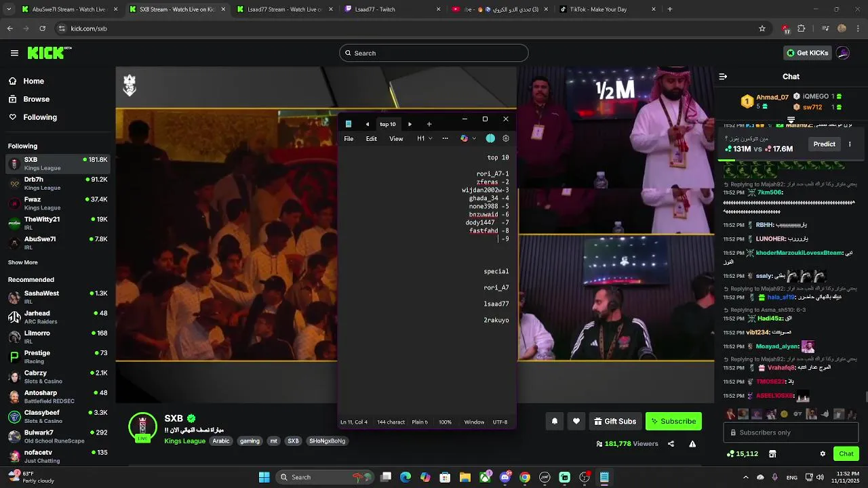
Task: Toggle stream notification bell
Action: tap(555, 421)
